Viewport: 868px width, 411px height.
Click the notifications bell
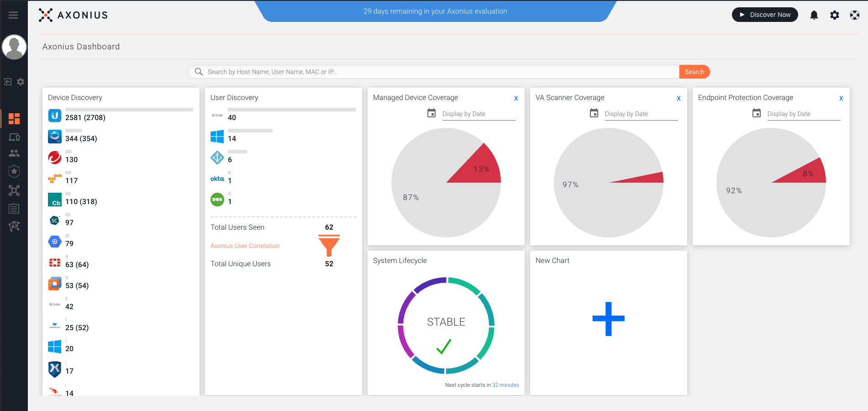click(814, 15)
